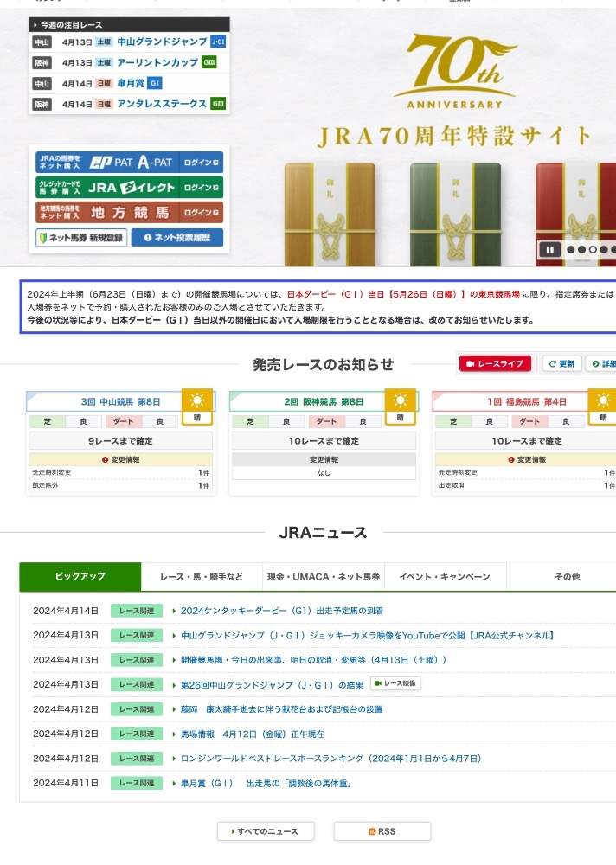
Task: Open アンタレスステークス race link
Action: (x=162, y=104)
